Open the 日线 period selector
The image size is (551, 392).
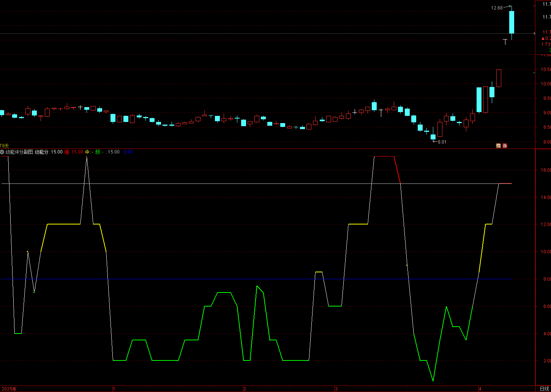coord(545,389)
